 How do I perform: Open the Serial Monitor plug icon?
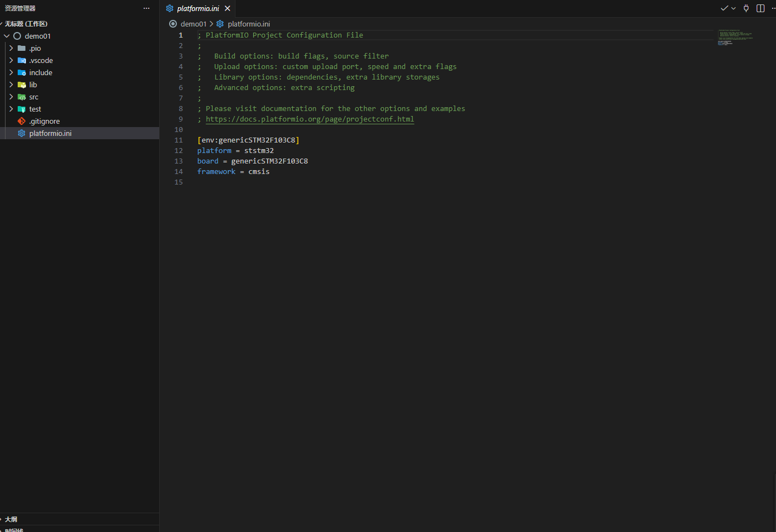[x=746, y=8]
